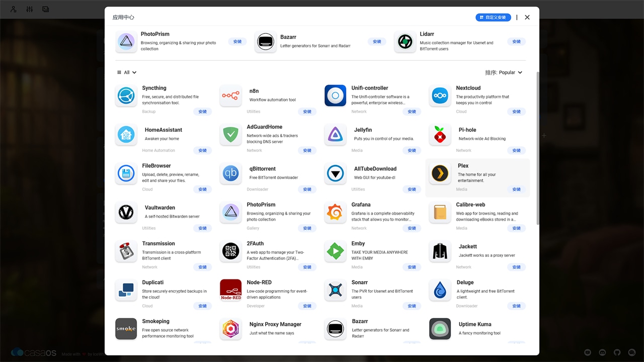Screen dimensions: 644x362
Task: Install the Syncthing app
Action: pyautogui.click(x=202, y=112)
